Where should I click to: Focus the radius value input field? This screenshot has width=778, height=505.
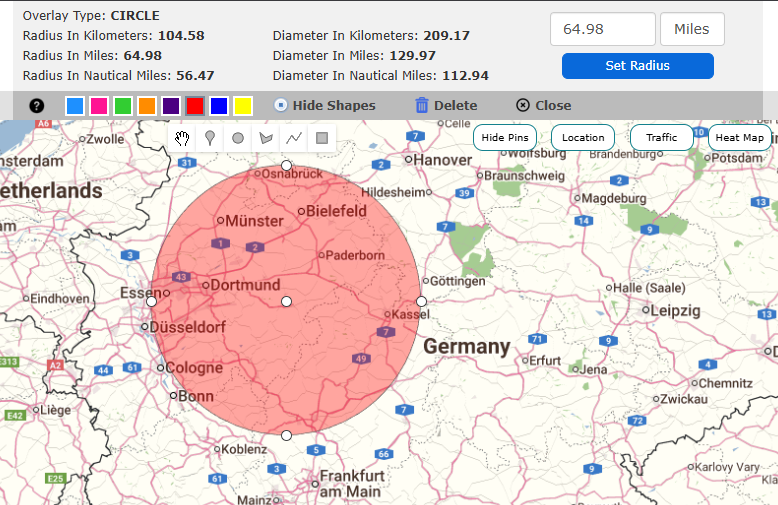[x=602, y=29]
